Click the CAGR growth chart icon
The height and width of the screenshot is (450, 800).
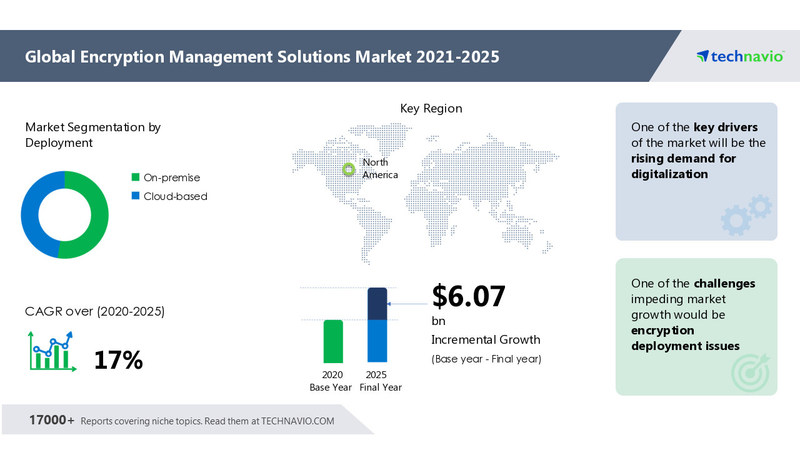click(x=50, y=353)
